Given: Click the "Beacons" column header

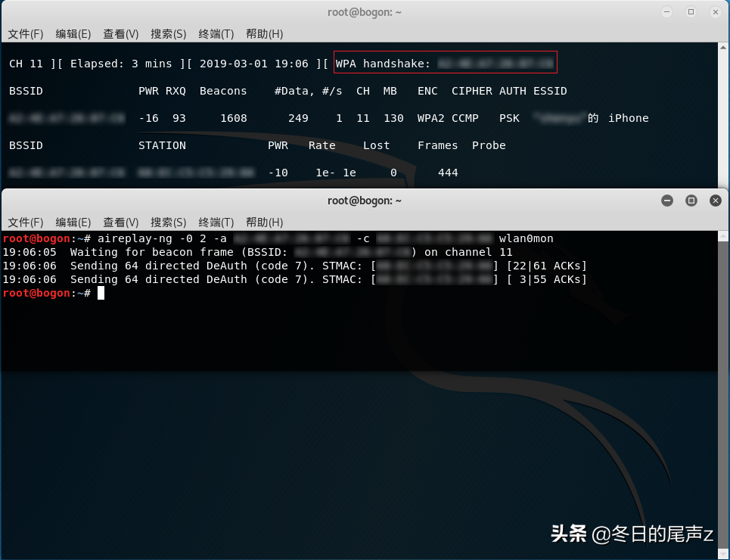Looking at the screenshot, I should click(x=223, y=91).
